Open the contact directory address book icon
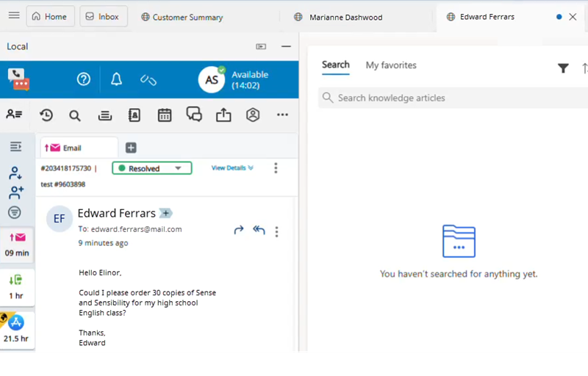Screen dimensions: 588x376 pyautogui.click(x=135, y=115)
